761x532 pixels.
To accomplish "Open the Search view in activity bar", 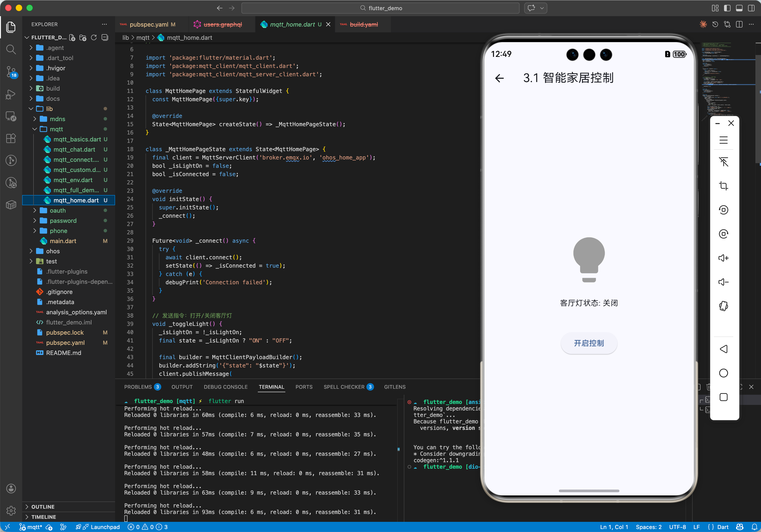I will [11, 49].
